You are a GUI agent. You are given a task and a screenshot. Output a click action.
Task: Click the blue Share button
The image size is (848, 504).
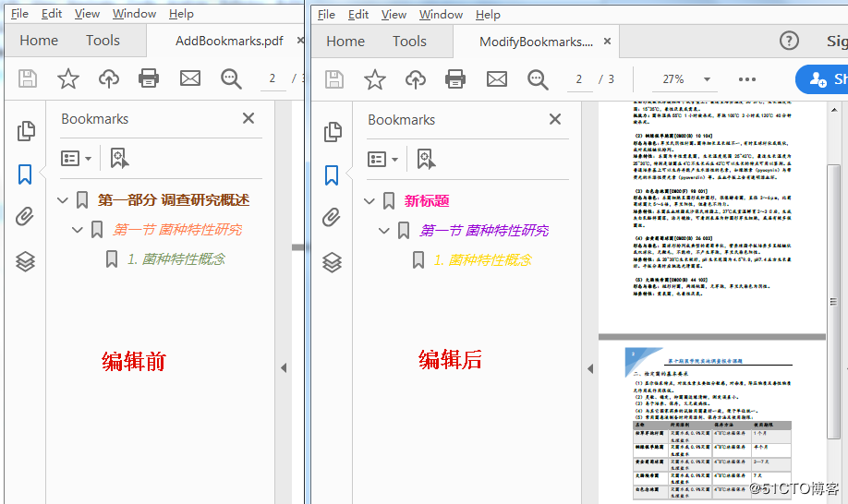tap(822, 79)
